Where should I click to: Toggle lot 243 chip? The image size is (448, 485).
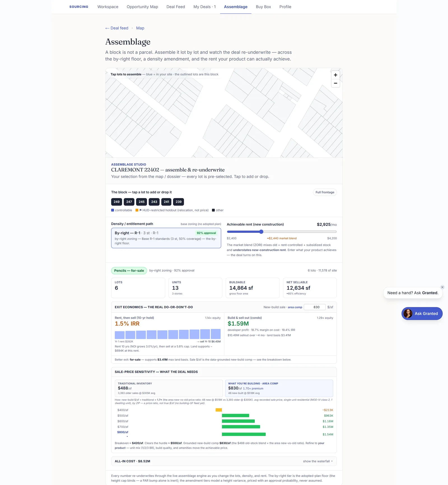point(154,202)
